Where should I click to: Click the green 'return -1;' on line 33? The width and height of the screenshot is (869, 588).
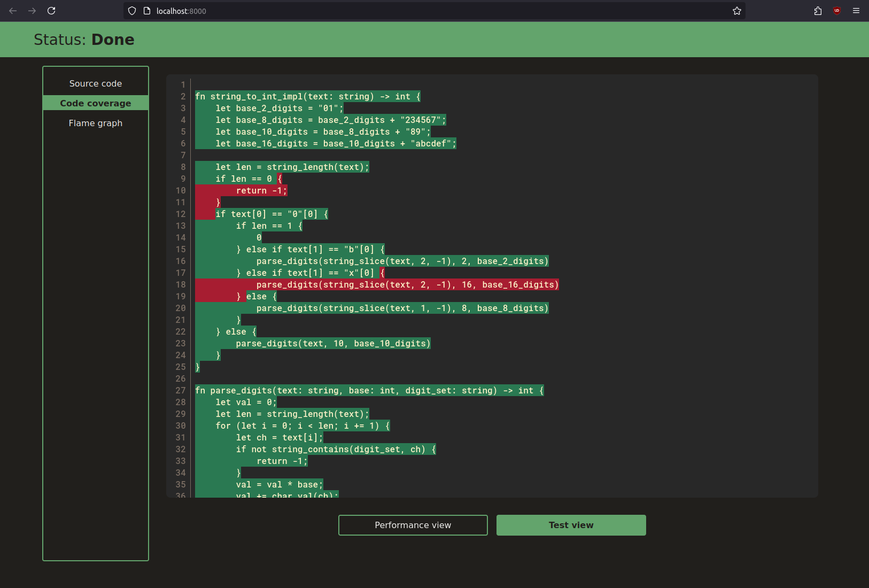point(282,461)
